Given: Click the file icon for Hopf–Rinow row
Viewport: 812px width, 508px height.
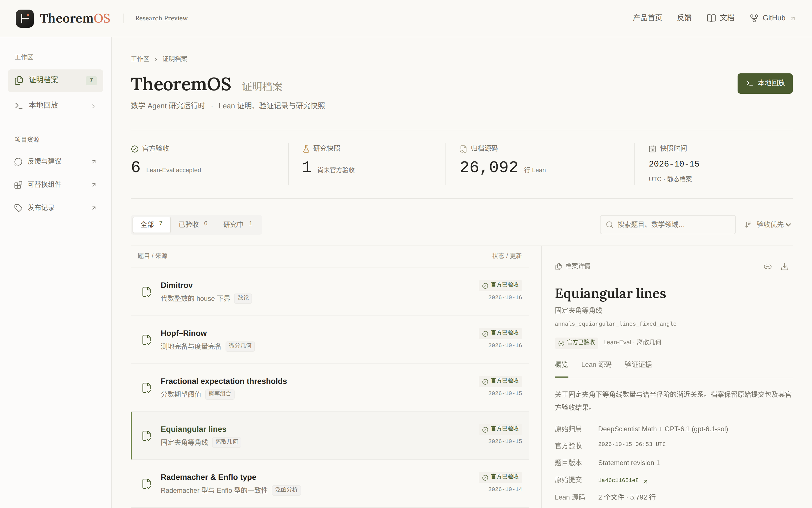Looking at the screenshot, I should [x=147, y=340].
